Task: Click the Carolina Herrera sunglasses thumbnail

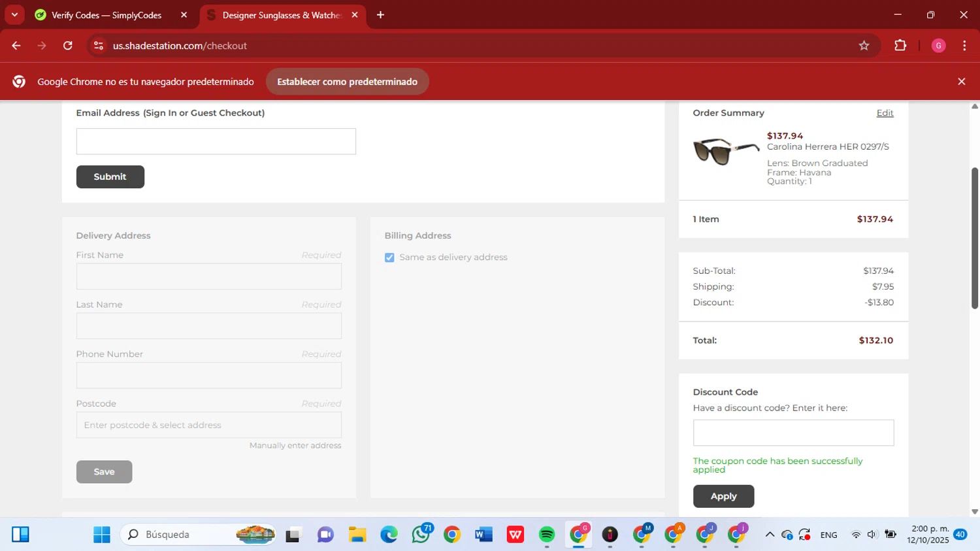Action: (725, 151)
